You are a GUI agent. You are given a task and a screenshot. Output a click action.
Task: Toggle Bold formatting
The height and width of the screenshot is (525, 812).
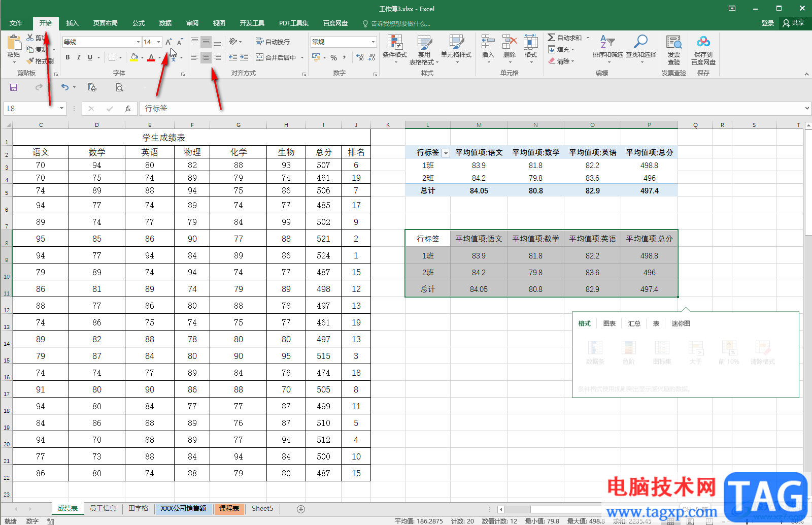(x=67, y=57)
